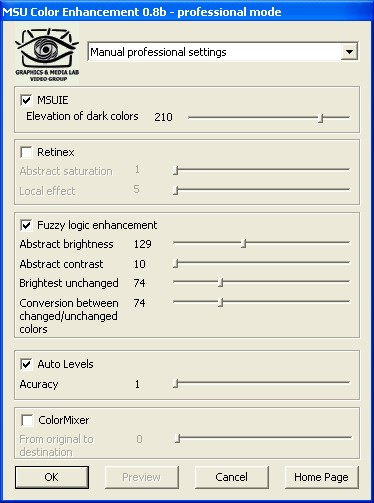Click the Abstract saturation slider handle
This screenshot has width=374, height=503.
coord(176,170)
